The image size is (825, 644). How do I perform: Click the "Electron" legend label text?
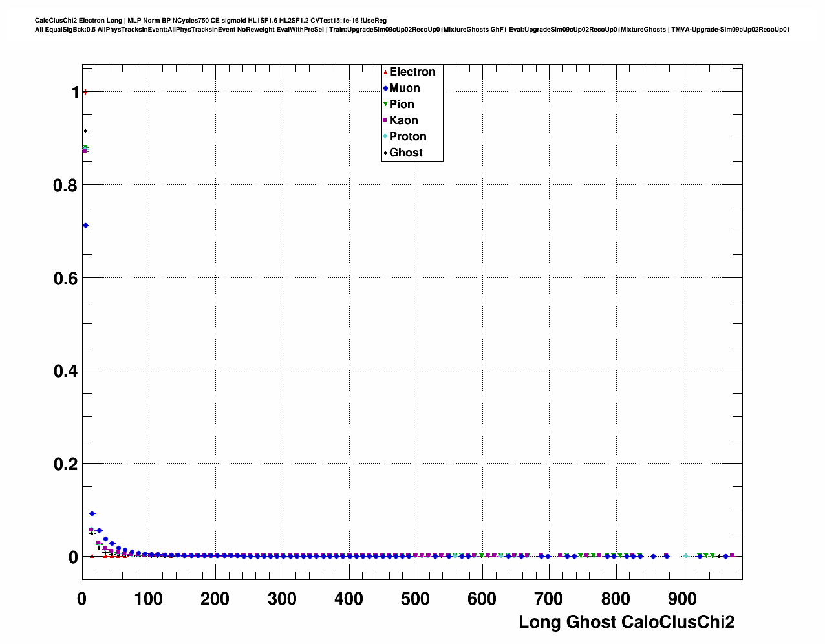(412, 72)
